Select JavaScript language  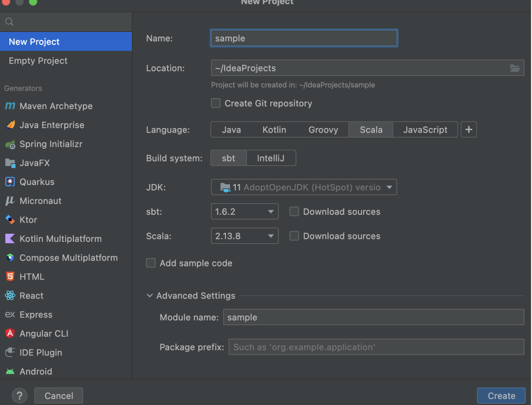pyautogui.click(x=425, y=130)
